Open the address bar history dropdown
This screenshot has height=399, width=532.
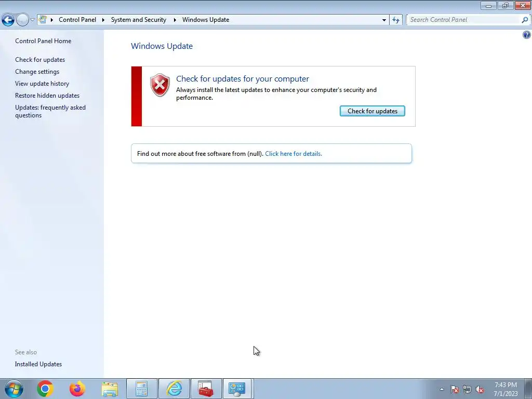click(x=384, y=20)
